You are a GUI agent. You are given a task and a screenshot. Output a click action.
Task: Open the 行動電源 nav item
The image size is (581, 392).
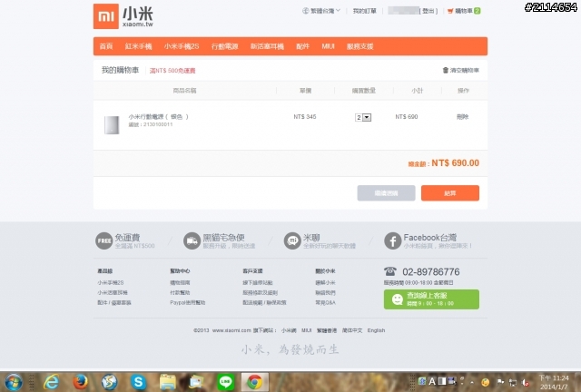[x=224, y=46]
